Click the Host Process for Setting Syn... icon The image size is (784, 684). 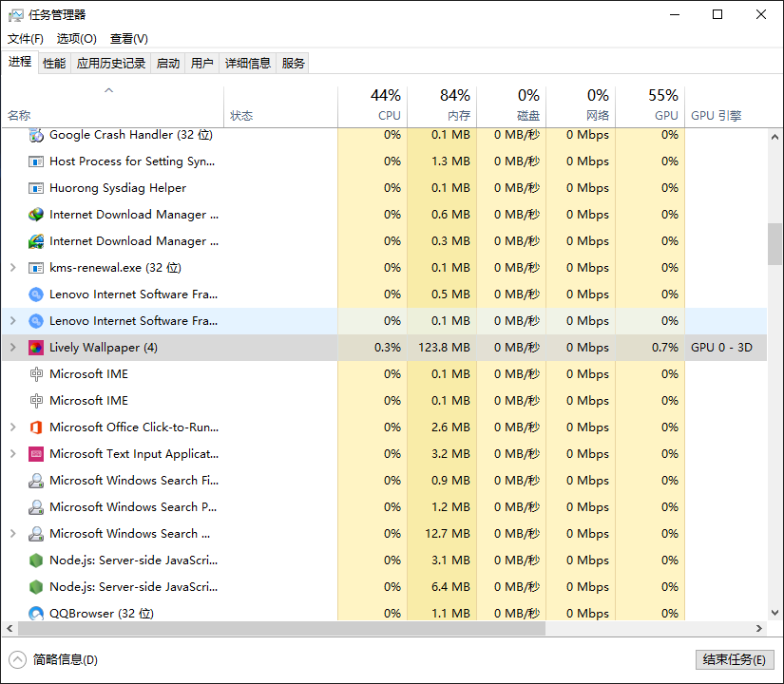pos(36,161)
